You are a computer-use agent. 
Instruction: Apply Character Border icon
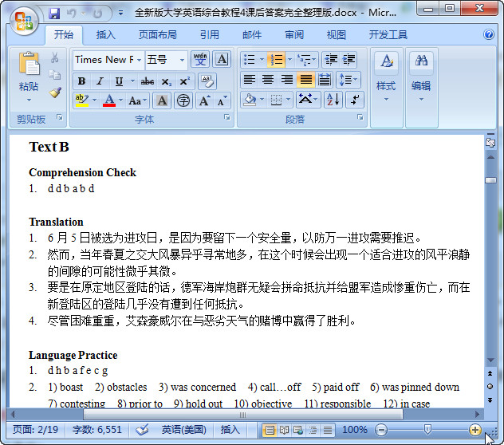[222, 59]
